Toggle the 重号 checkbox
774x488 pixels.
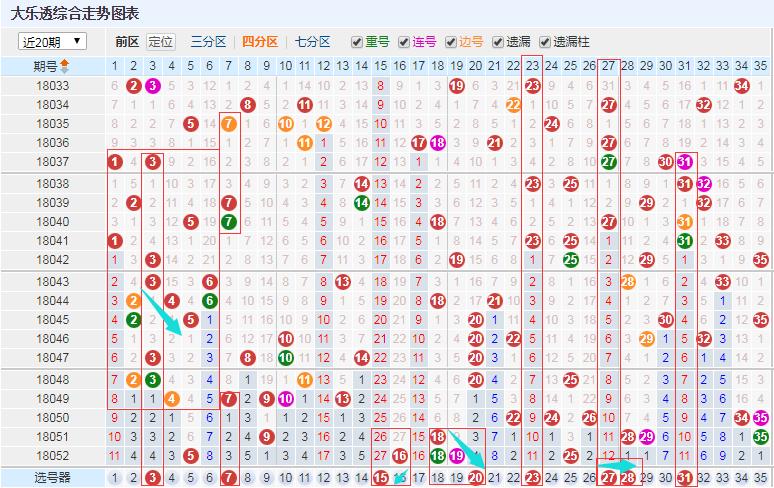[x=356, y=42]
